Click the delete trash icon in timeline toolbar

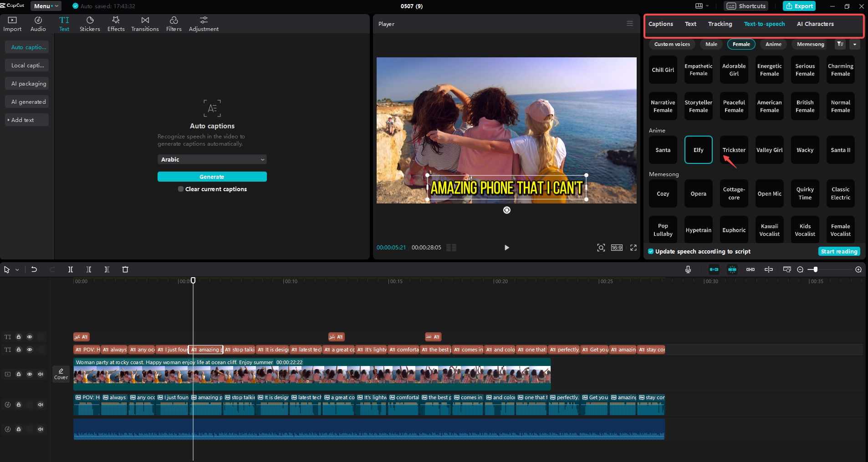coord(125,269)
